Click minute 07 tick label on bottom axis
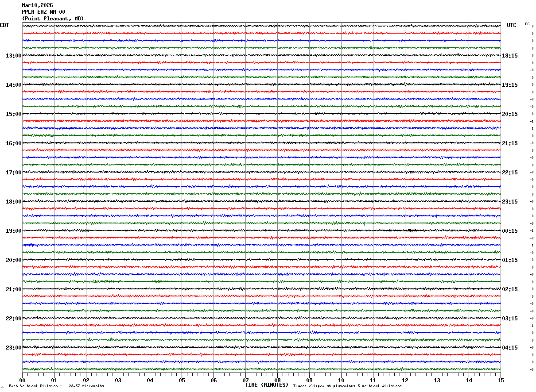536x392 pixels. click(245, 380)
